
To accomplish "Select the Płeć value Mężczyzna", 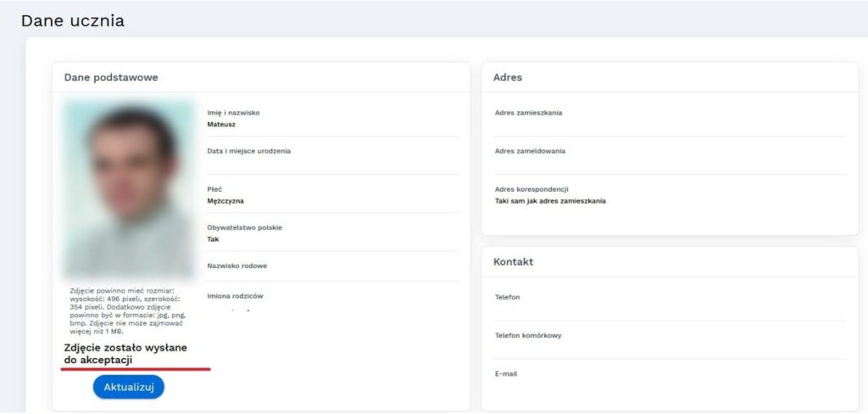I will (225, 201).
